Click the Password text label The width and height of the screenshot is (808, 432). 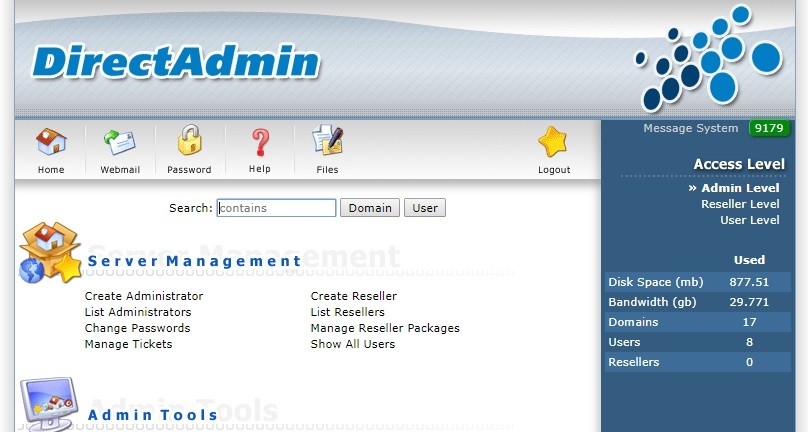[x=189, y=170]
